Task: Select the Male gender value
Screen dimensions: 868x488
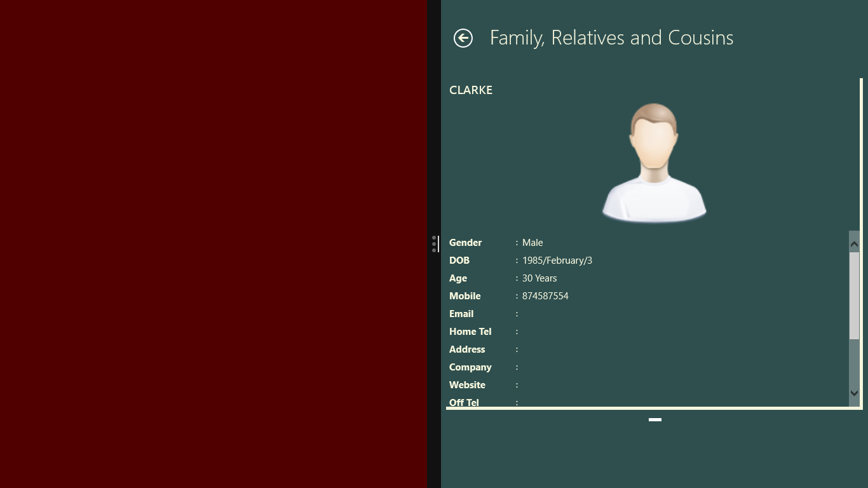Action: tap(532, 243)
